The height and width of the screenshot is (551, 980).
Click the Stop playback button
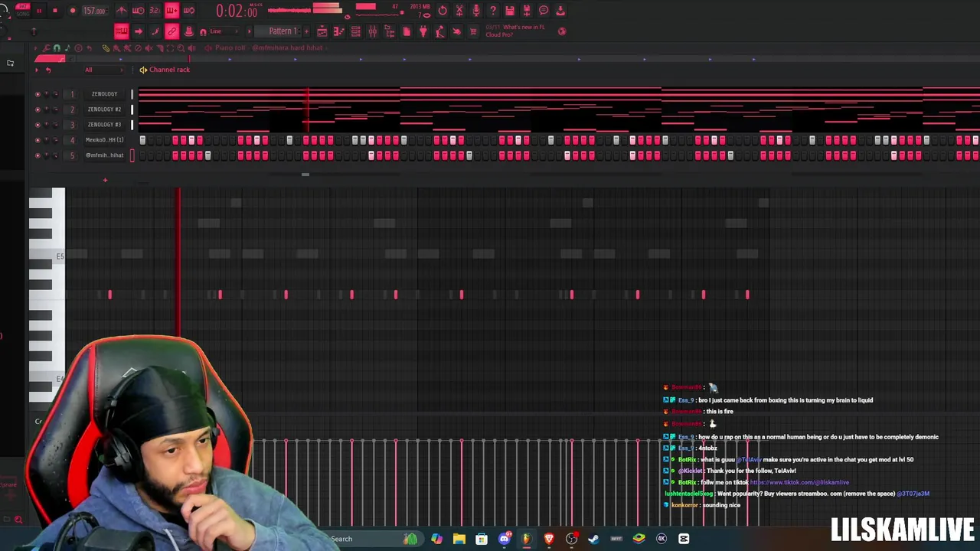tap(54, 11)
